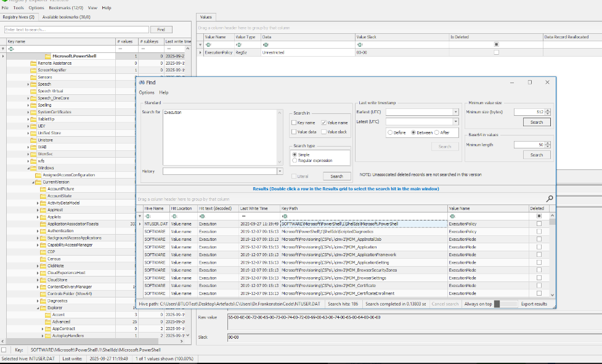Click the Key Path column filter icon
Image resolution: width=602 pixels, height=364 pixels.
285,216
